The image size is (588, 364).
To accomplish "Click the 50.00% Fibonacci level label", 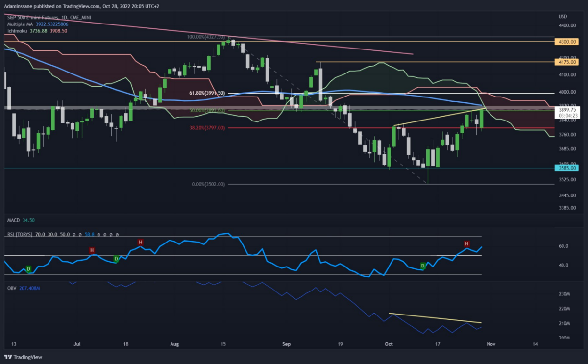I will click(x=206, y=110).
